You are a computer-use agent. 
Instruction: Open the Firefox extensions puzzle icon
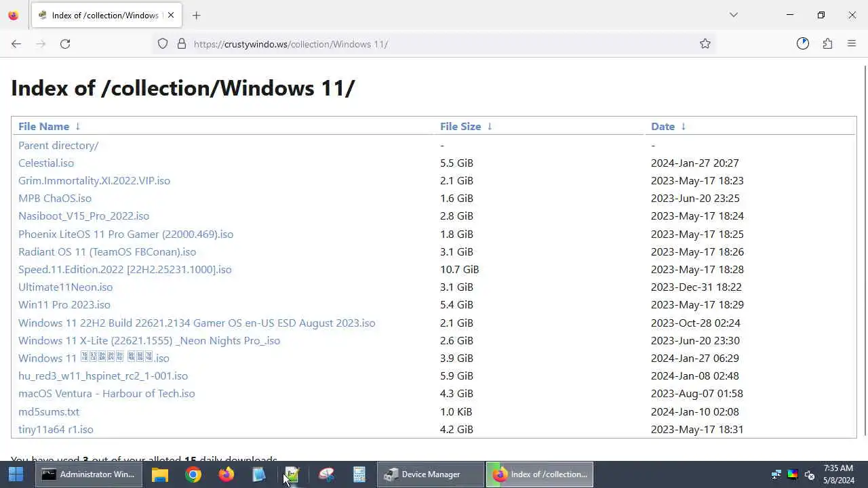coord(827,44)
